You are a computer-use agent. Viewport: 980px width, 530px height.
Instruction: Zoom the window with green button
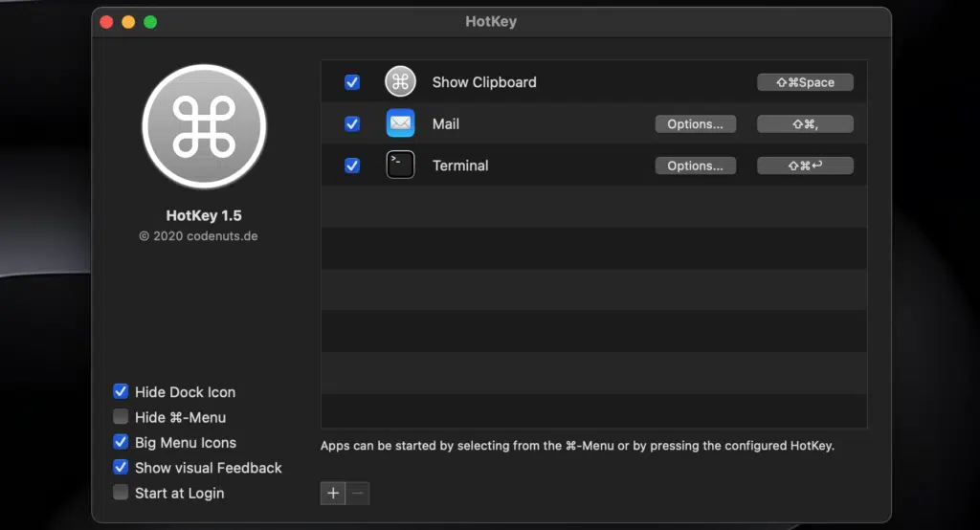click(x=150, y=22)
